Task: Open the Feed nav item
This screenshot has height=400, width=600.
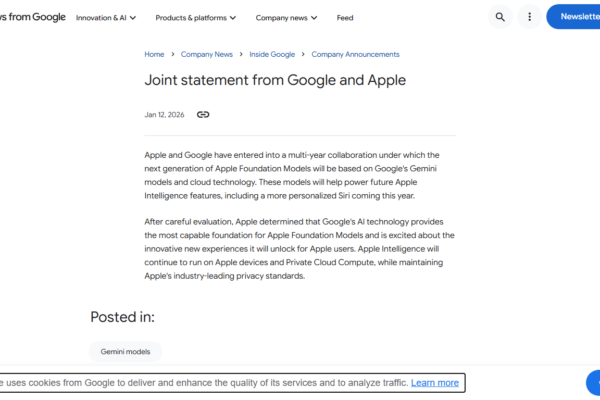Action: [x=345, y=18]
